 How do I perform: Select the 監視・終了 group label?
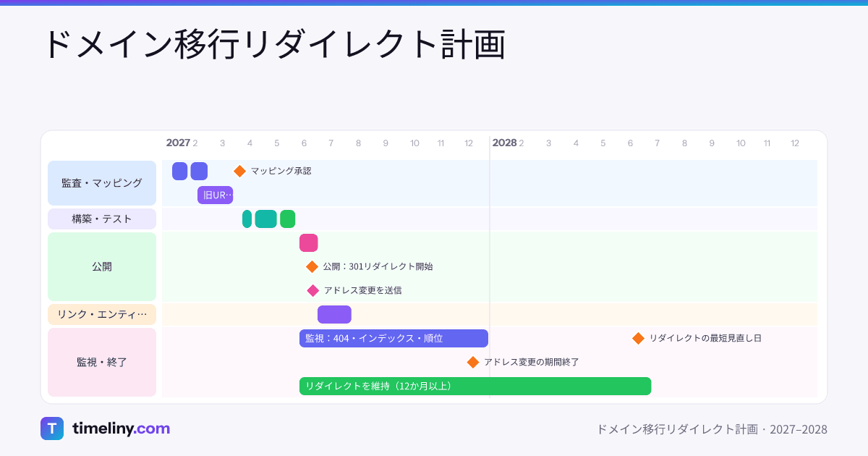(x=102, y=362)
